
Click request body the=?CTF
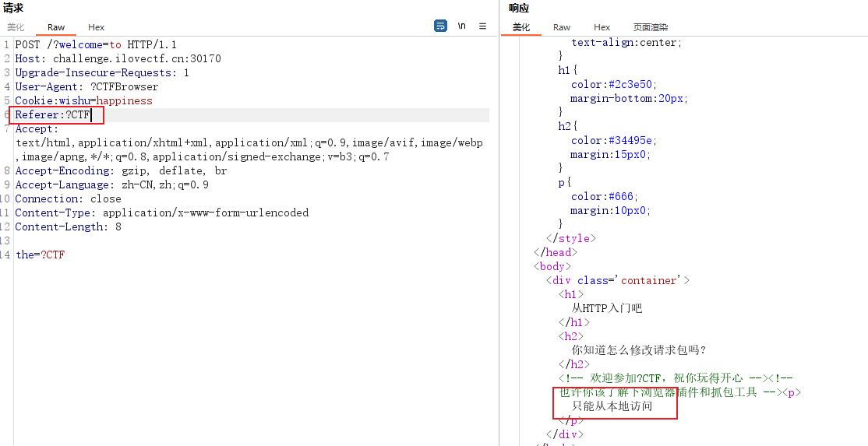(x=40, y=255)
